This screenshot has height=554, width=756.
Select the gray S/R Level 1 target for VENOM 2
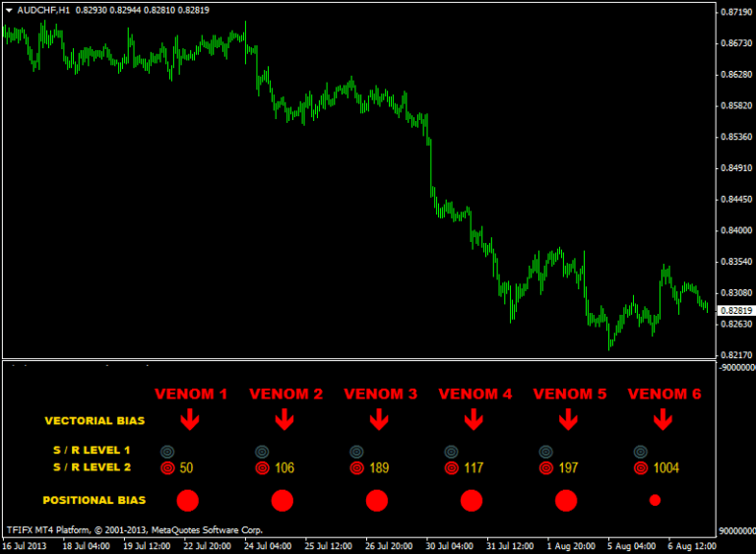coord(262,451)
